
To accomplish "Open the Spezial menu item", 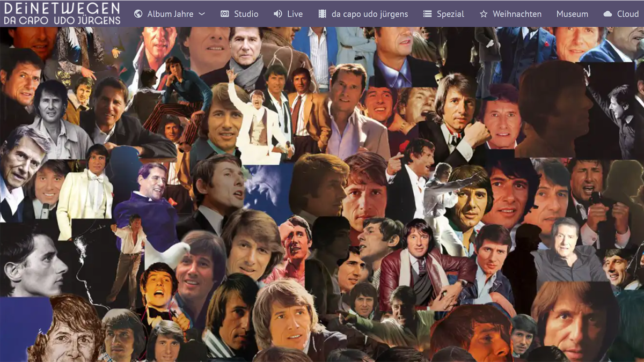I will tap(450, 14).
